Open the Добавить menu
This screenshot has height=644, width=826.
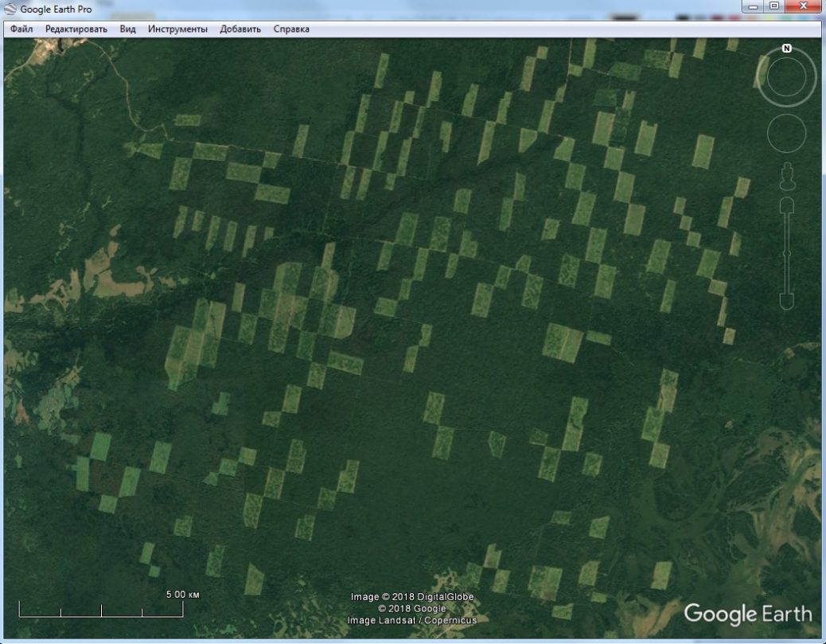tap(240, 29)
